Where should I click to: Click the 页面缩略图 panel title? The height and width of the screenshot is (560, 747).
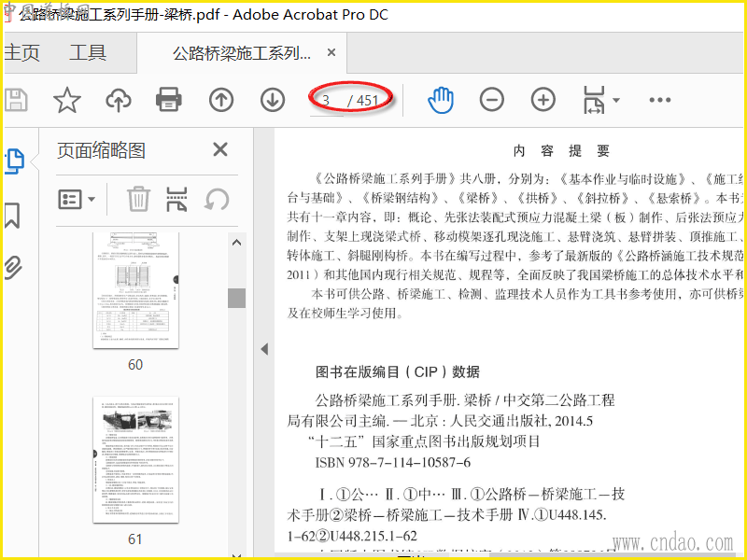pos(101,151)
